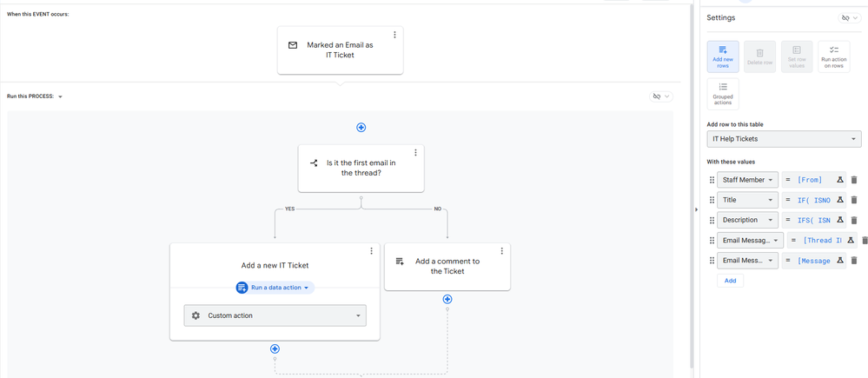868x378 pixels.
Task: Click the branch icon on the condition step
Action: click(x=314, y=163)
